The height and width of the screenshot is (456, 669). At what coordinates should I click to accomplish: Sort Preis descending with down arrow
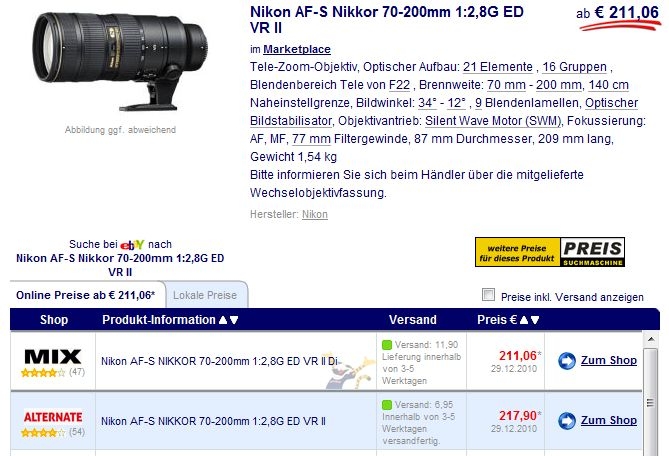click(535, 320)
